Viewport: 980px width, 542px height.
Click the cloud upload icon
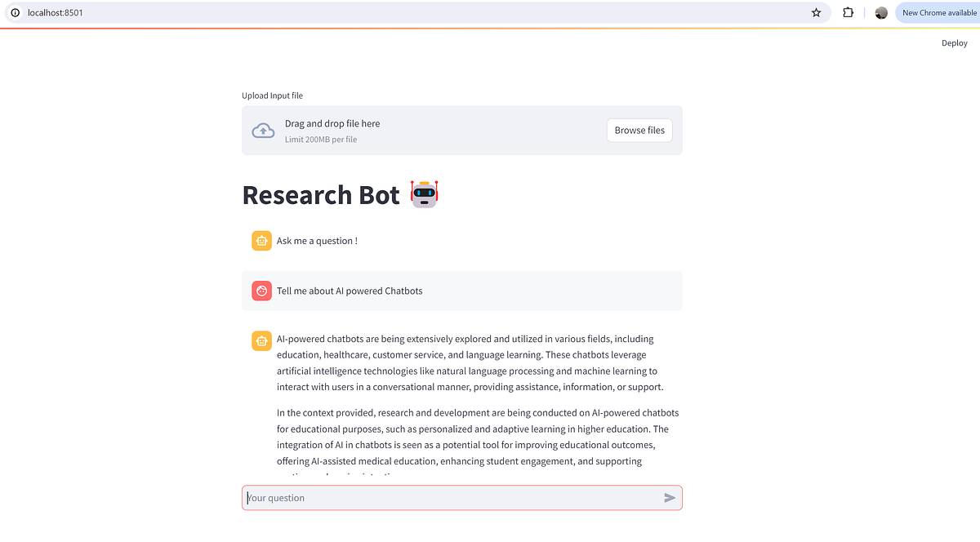(263, 130)
